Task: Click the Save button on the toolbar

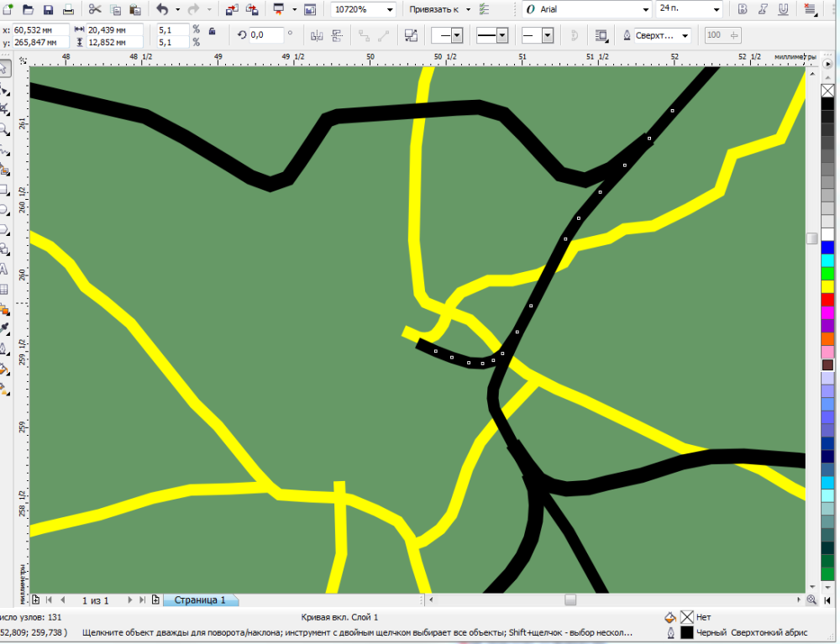Action: (48, 10)
